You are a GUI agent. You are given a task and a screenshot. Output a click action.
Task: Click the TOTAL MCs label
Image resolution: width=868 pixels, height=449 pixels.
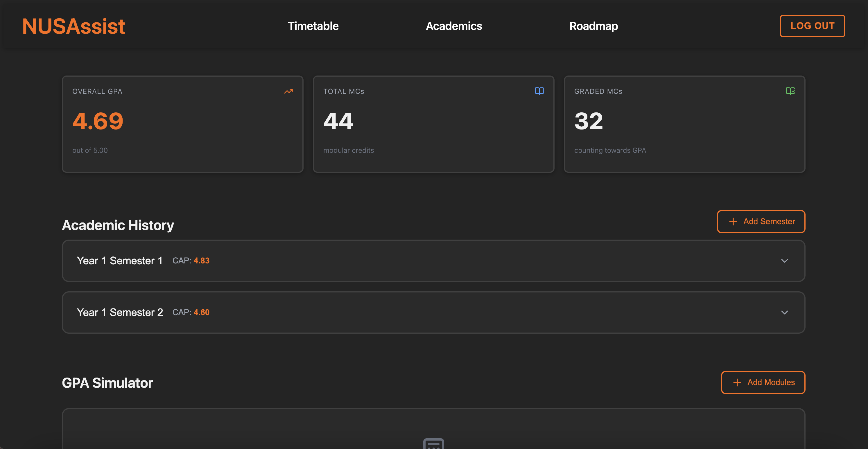point(344,91)
